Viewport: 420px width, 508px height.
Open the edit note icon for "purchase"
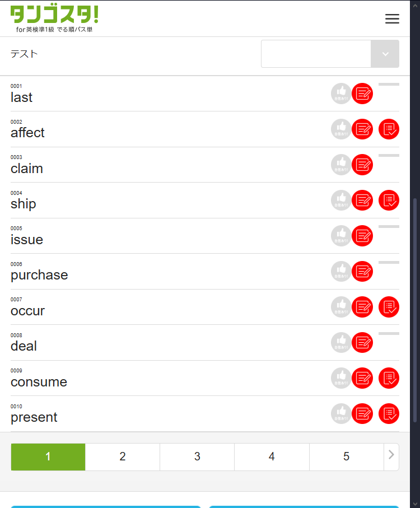point(362,272)
